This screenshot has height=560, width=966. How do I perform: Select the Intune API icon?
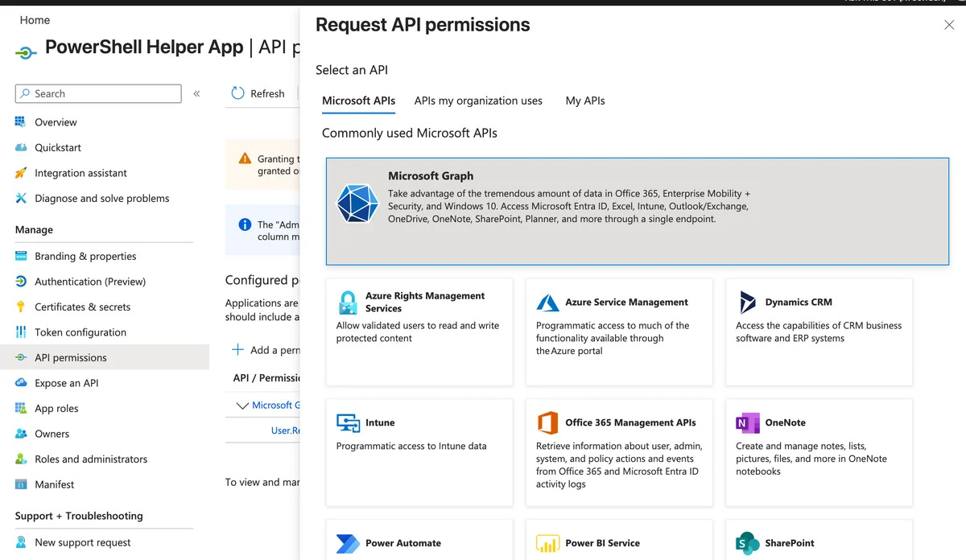(x=348, y=422)
